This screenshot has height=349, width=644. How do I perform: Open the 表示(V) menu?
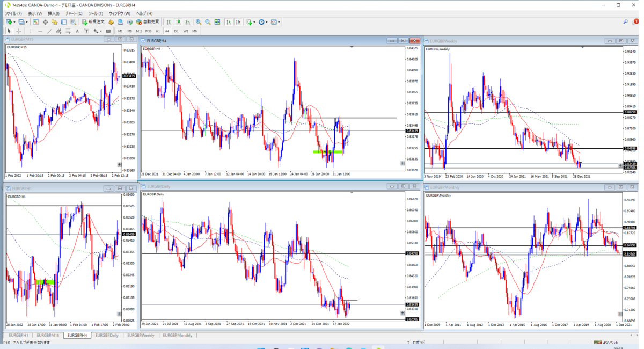(x=35, y=13)
